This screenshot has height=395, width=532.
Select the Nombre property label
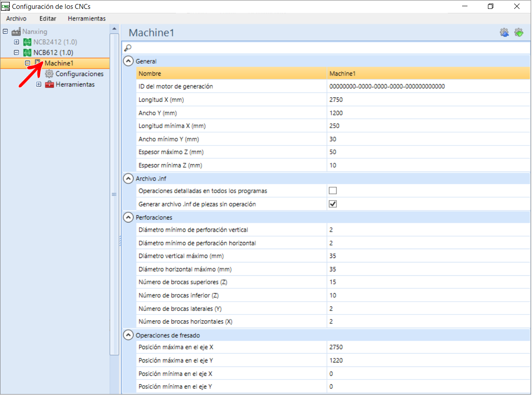[150, 73]
